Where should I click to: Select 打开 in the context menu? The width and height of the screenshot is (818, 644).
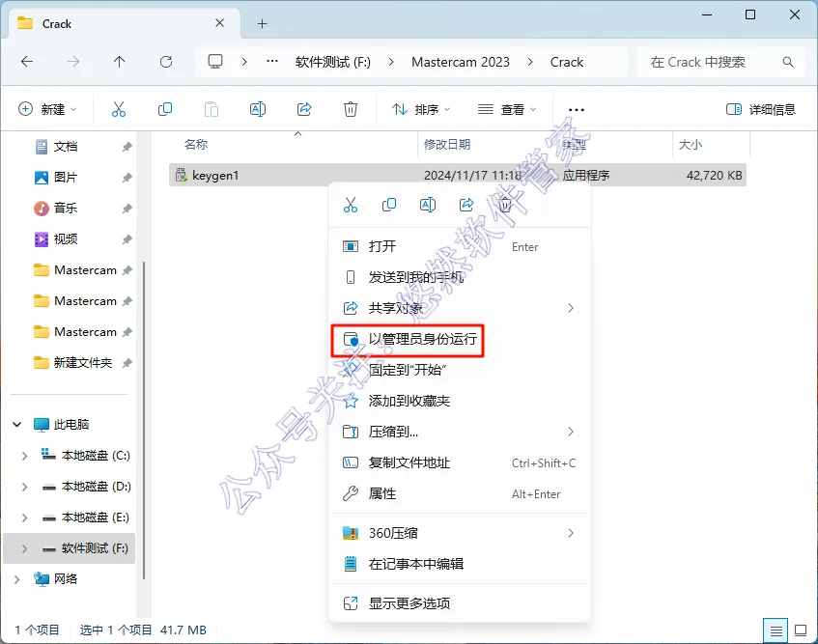[460, 246]
